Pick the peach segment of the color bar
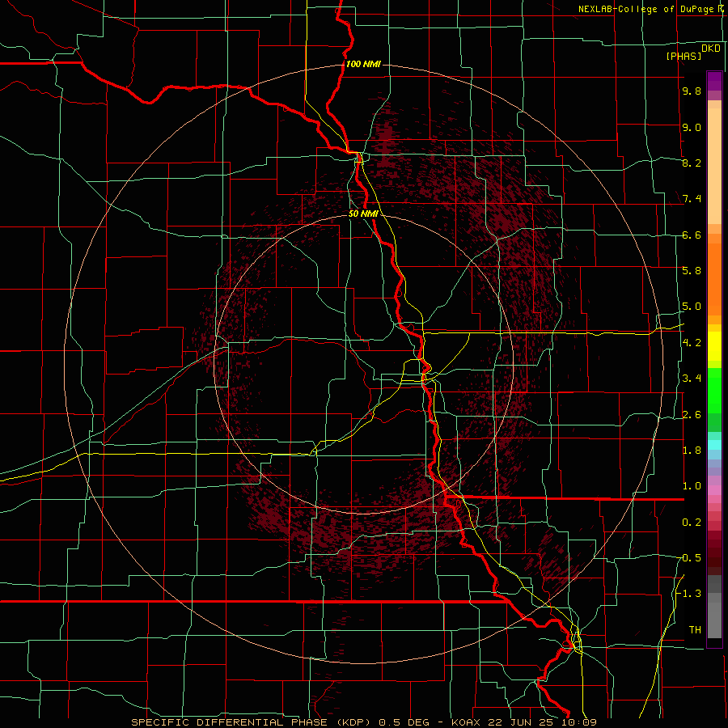The width and height of the screenshot is (728, 728). [714, 166]
